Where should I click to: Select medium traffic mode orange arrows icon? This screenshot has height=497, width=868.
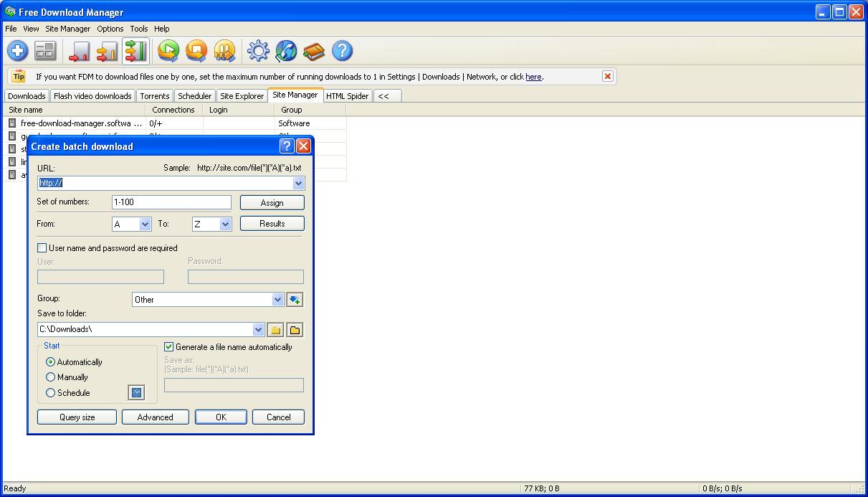(x=107, y=50)
